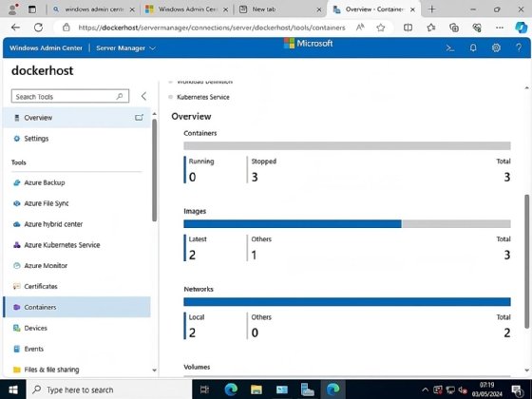The image size is (532, 399).
Task: Click the pop-out icon next to Overview
Action: [x=139, y=118]
